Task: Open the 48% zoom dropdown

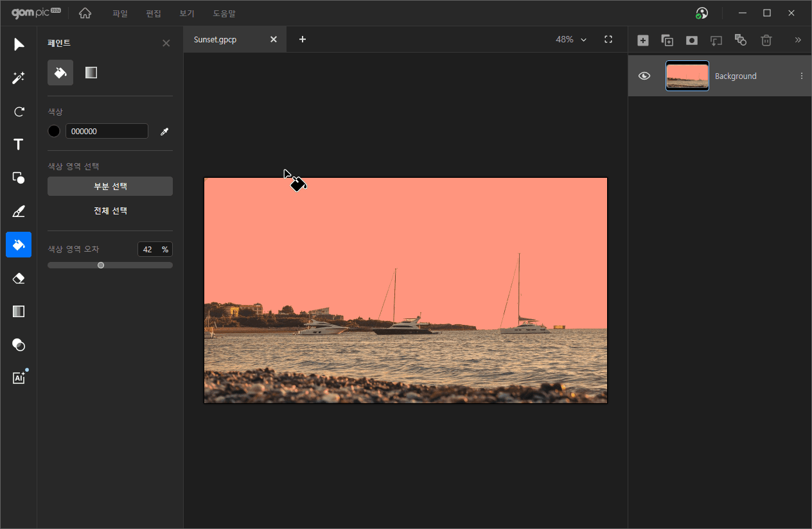Action: click(x=571, y=40)
